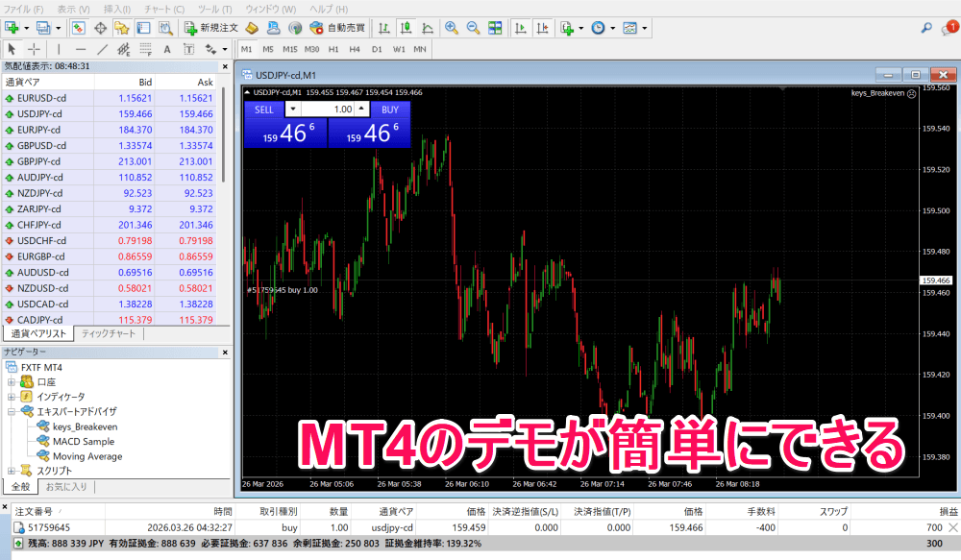Open the ファイル (F) menu
Viewport: 961px width, 560px height.
[23, 10]
